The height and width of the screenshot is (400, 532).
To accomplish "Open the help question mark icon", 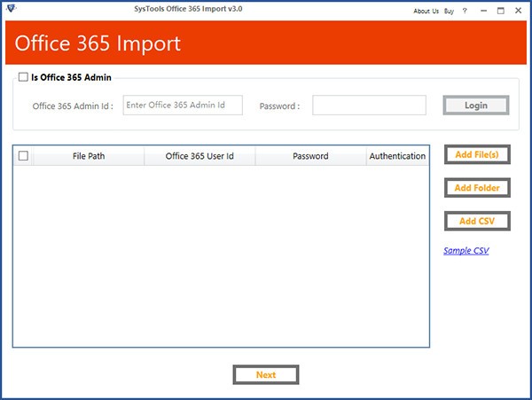I will [x=465, y=11].
